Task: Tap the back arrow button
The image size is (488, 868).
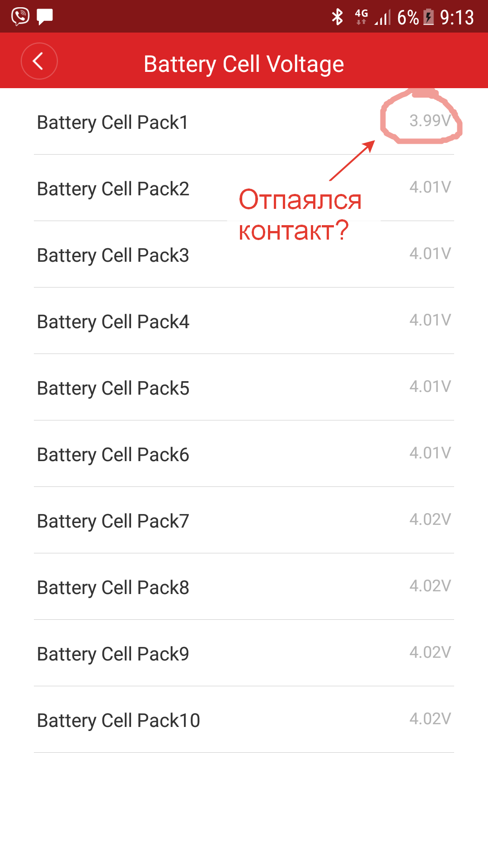Action: (39, 61)
